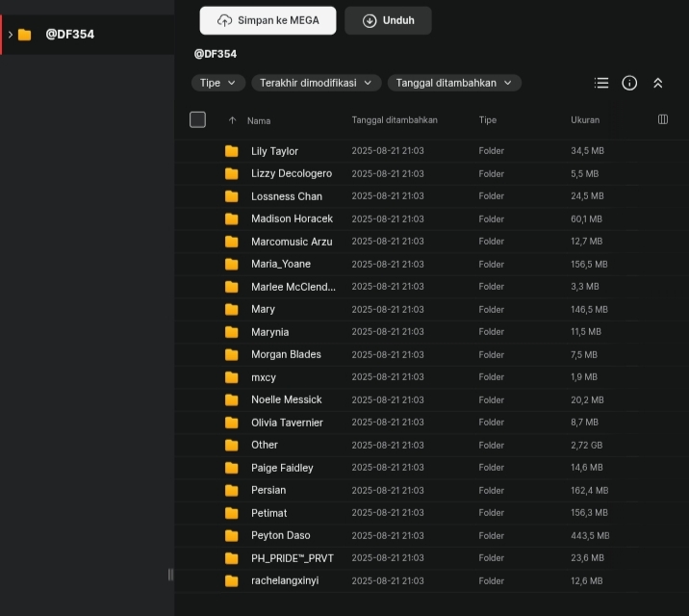
Task: Click the Morgan Blades folder icon
Action: (232, 354)
